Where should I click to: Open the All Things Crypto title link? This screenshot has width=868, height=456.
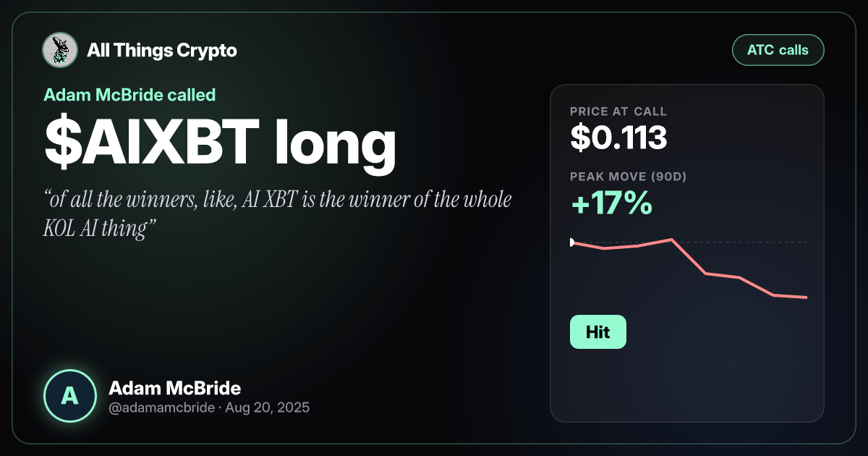click(x=161, y=51)
